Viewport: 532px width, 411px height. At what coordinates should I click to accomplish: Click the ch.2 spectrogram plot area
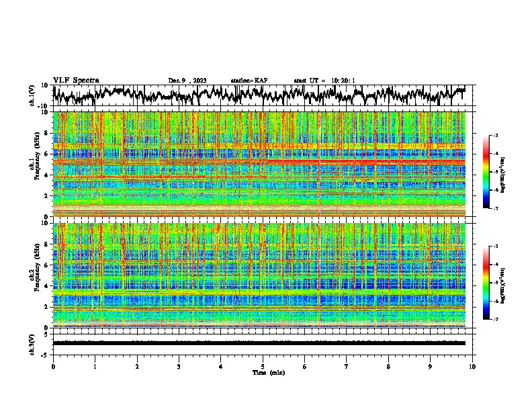pyautogui.click(x=259, y=275)
